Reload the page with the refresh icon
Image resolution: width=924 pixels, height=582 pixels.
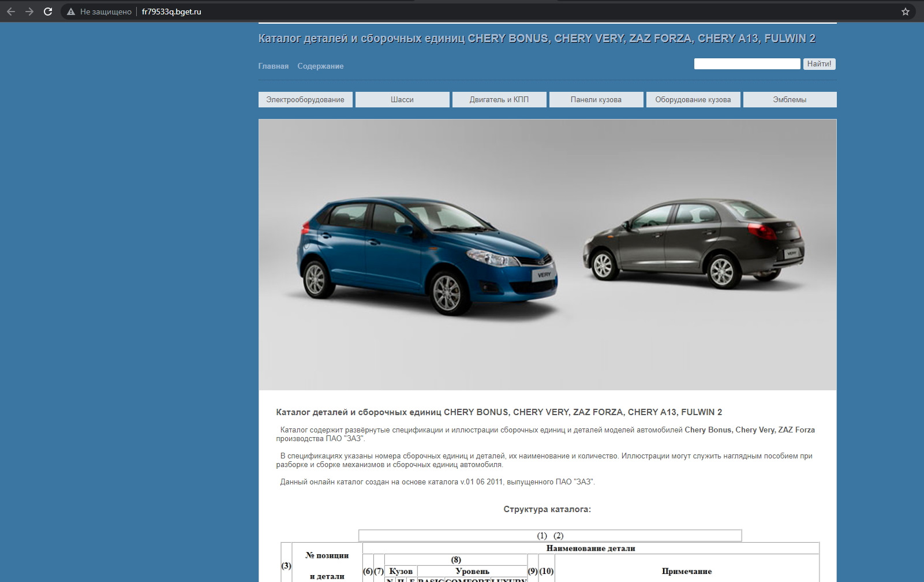pos(48,12)
